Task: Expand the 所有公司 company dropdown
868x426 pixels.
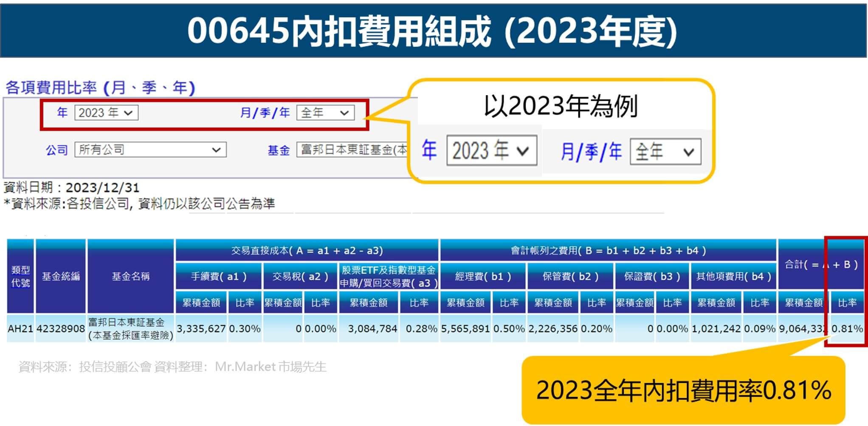Action: point(150,150)
